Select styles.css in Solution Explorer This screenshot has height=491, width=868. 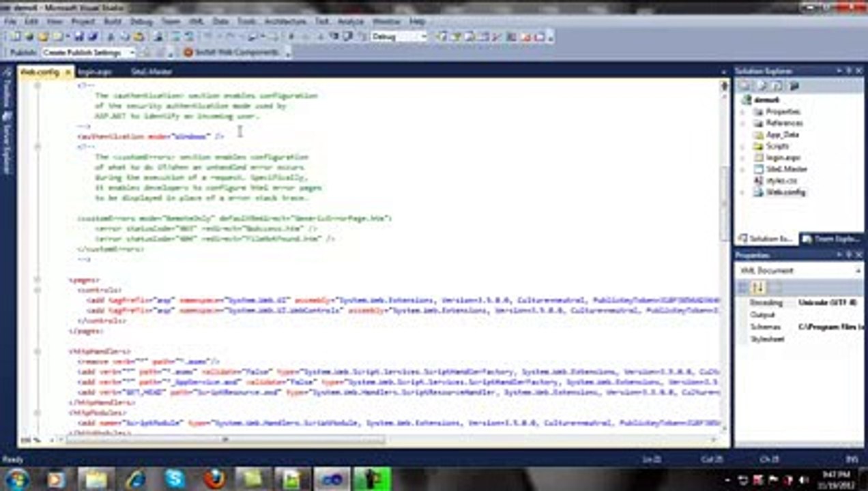click(x=781, y=181)
